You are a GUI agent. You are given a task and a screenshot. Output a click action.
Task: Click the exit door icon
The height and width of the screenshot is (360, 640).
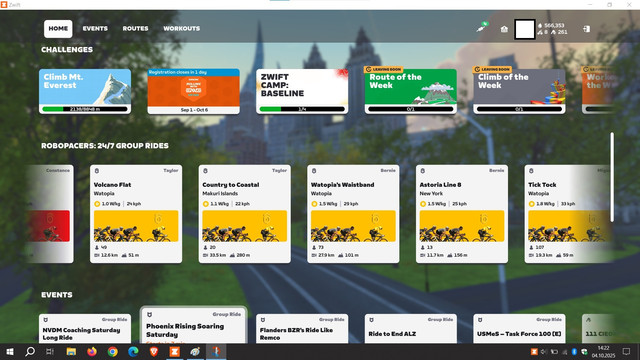coord(587,29)
